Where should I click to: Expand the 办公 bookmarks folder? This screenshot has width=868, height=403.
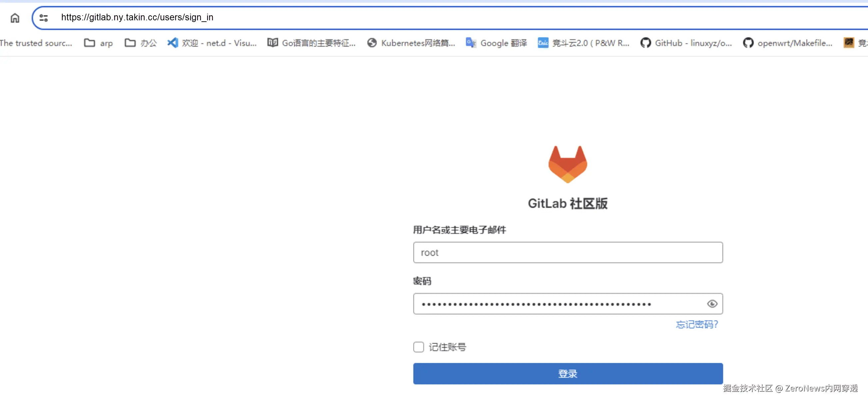tap(141, 43)
